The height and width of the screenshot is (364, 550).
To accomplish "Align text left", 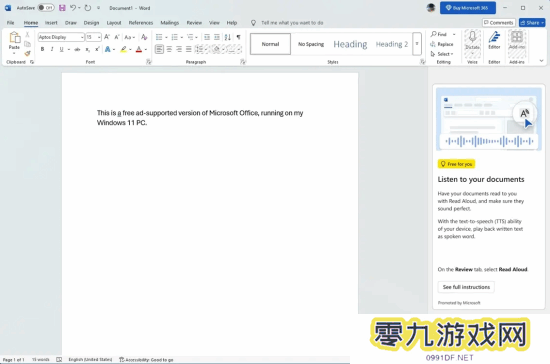I will 159,49.
